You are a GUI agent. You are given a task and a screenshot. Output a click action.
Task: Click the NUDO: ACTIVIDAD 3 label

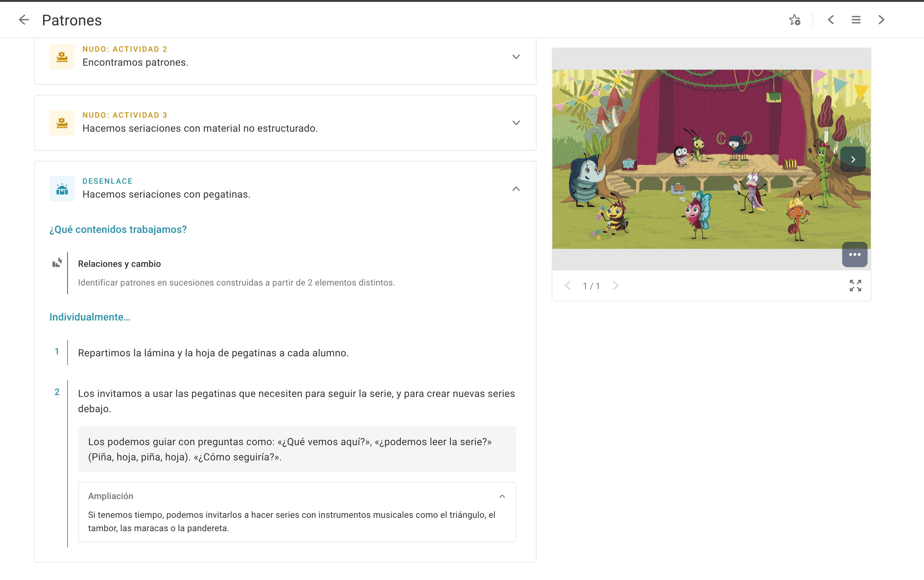(125, 115)
